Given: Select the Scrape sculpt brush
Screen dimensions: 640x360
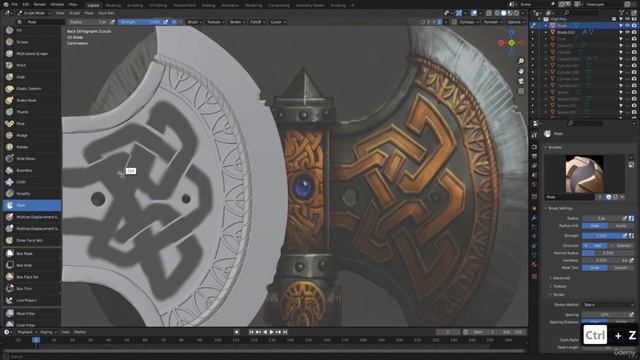Looking at the screenshot, I should tap(32, 42).
